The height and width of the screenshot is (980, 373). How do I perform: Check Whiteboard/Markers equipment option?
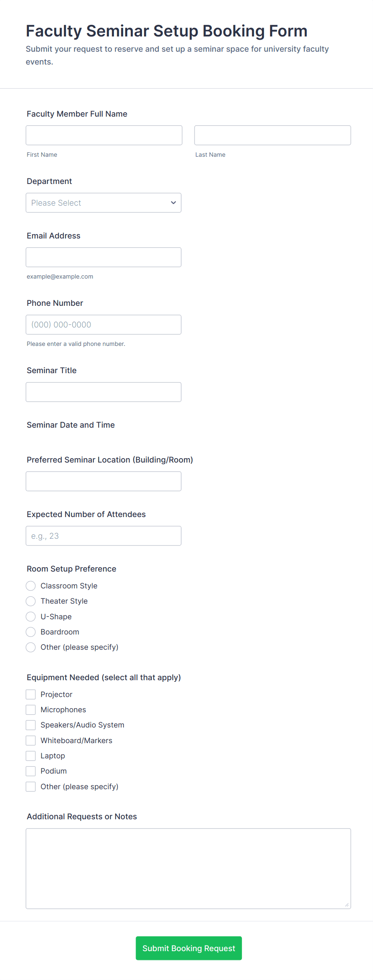(x=31, y=741)
